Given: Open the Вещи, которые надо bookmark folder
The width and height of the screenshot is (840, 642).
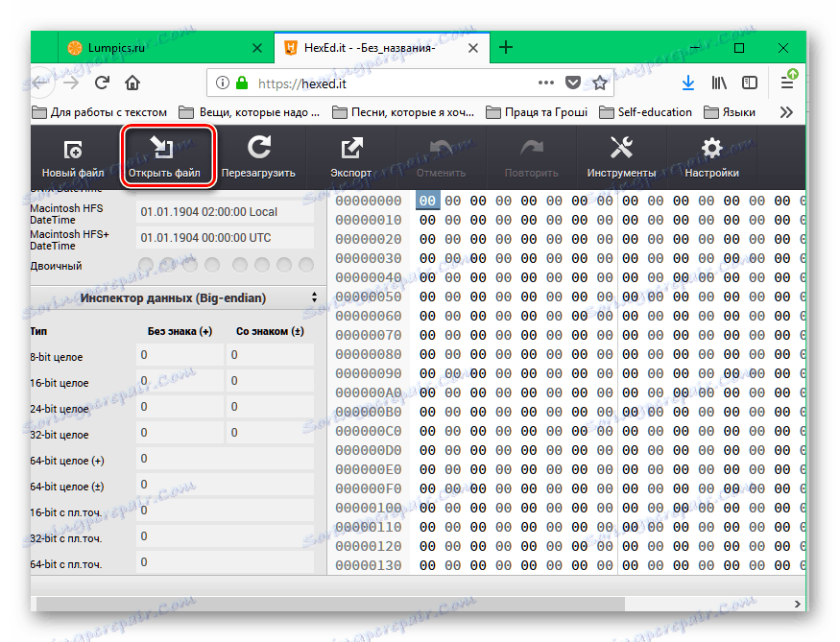Looking at the screenshot, I should [250, 112].
